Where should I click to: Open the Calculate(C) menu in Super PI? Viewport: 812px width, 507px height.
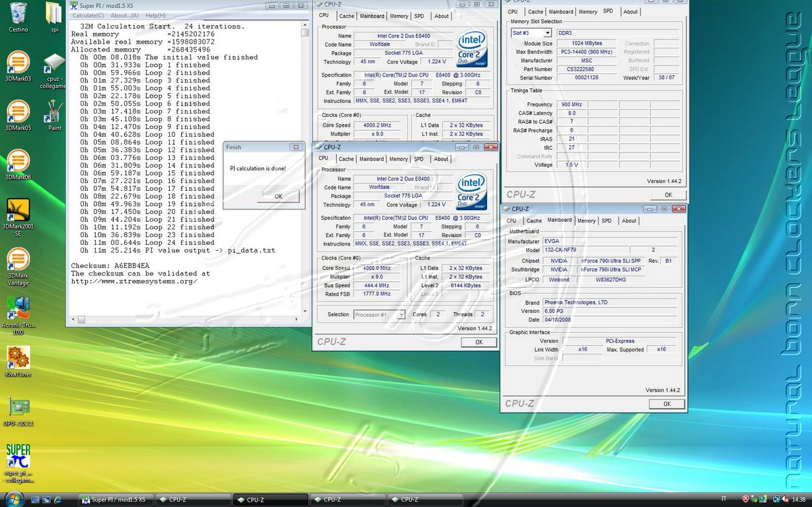pyautogui.click(x=88, y=15)
